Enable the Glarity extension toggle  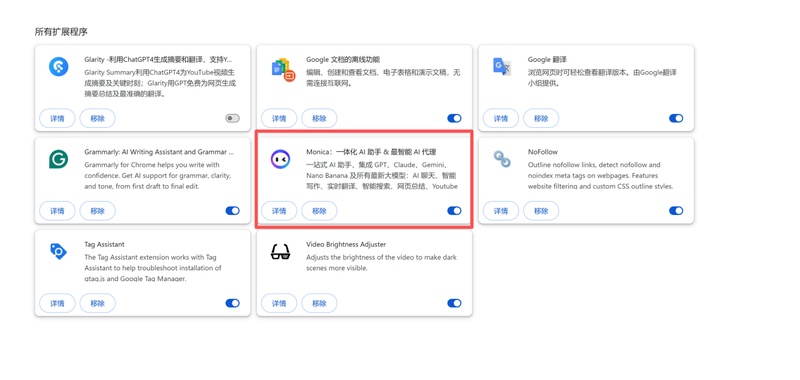point(232,118)
